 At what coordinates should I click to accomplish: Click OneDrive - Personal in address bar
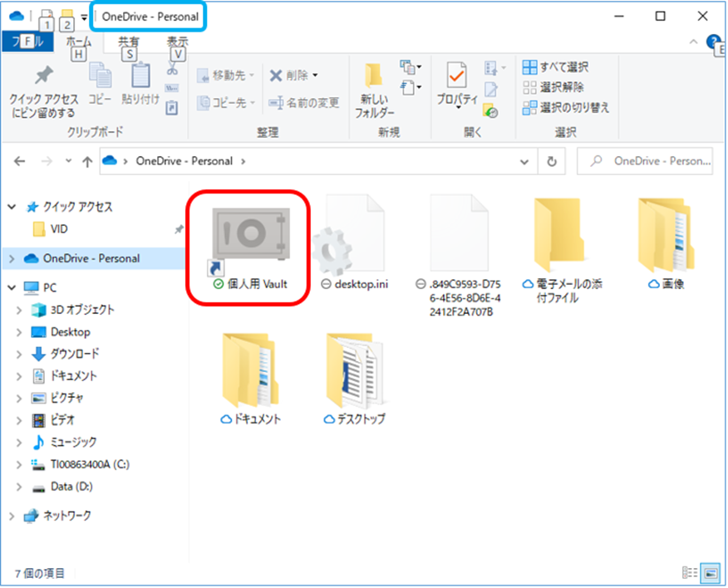(x=184, y=161)
